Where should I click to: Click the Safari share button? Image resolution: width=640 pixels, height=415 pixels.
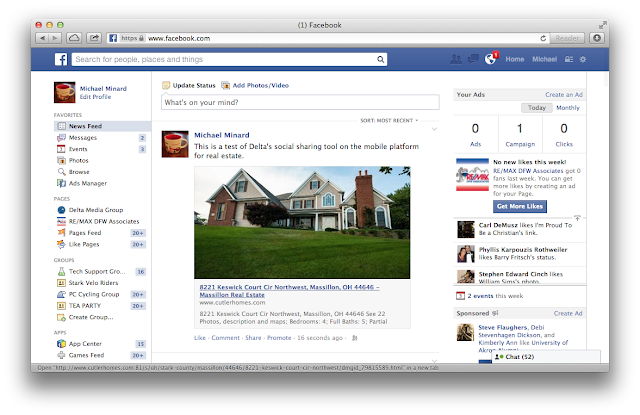(94, 38)
